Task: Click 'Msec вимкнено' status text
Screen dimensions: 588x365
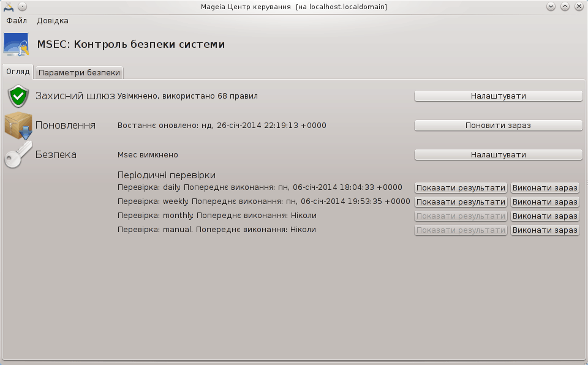Action: (148, 154)
